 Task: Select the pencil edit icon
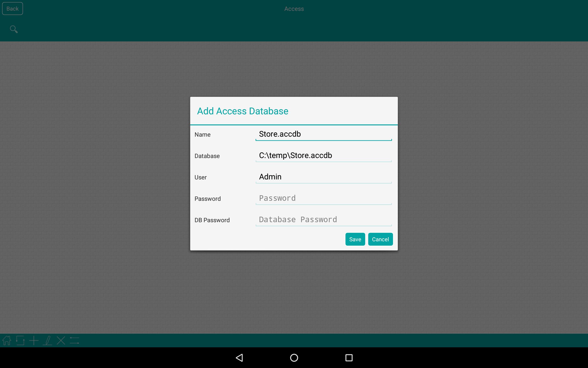[x=47, y=340]
